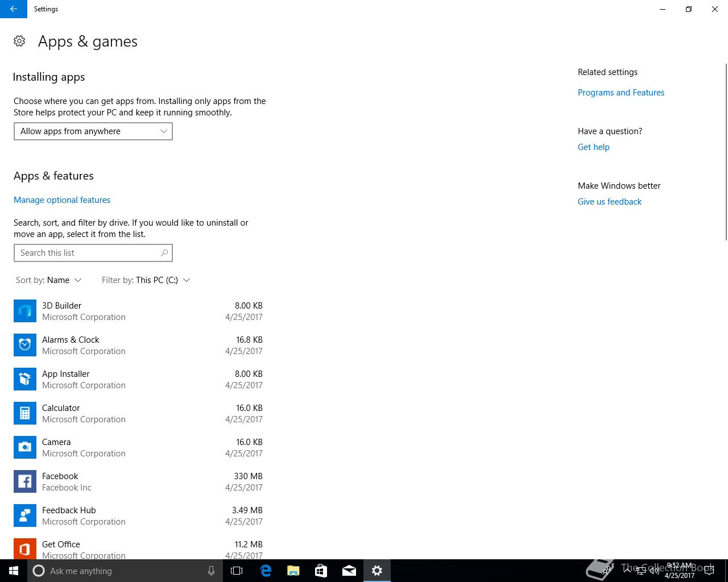Image resolution: width=728 pixels, height=582 pixels.
Task: Open the Filter by This PC (C:) dropdown
Action: point(146,280)
